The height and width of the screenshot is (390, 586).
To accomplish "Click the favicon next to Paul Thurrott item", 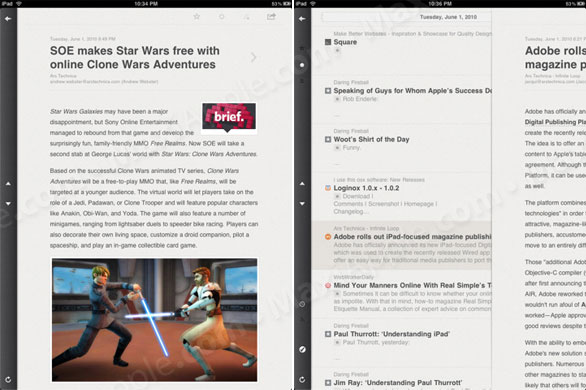I will 328,334.
